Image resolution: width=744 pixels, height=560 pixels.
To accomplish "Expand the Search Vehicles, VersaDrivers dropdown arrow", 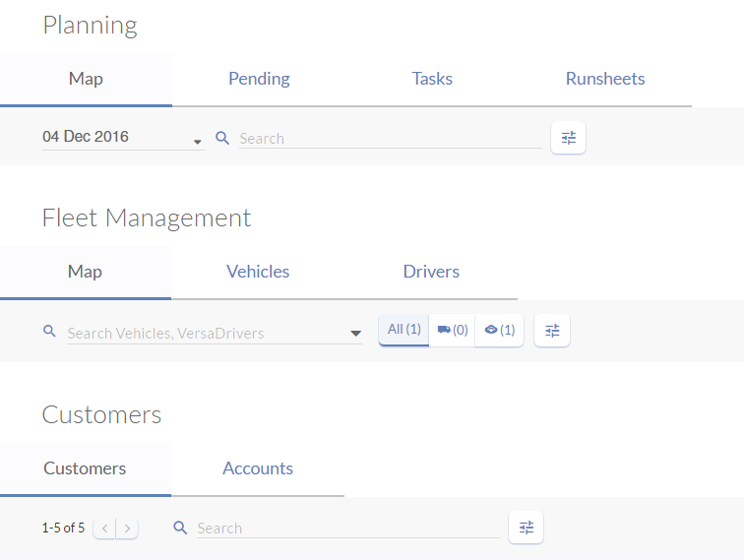I will point(355,334).
